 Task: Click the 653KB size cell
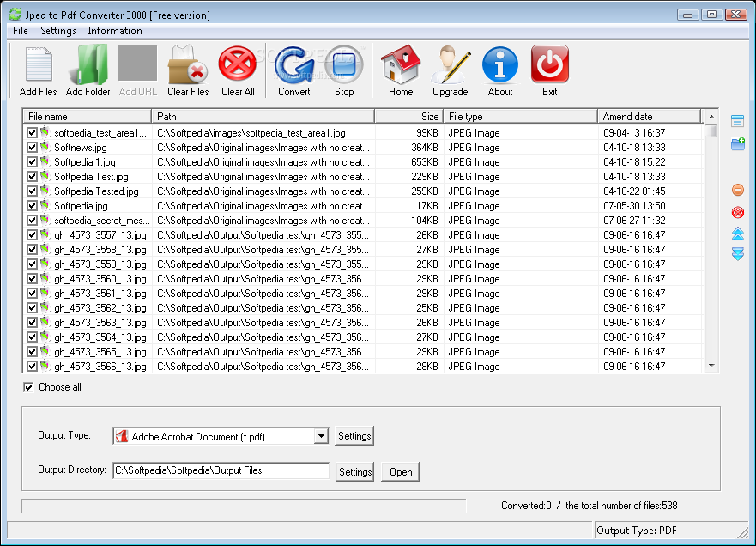tap(425, 162)
